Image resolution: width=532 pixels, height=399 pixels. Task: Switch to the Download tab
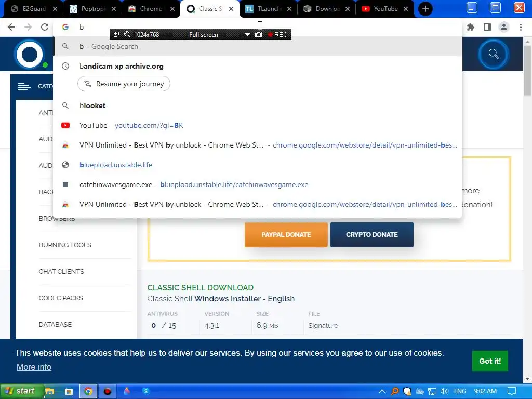click(x=326, y=9)
